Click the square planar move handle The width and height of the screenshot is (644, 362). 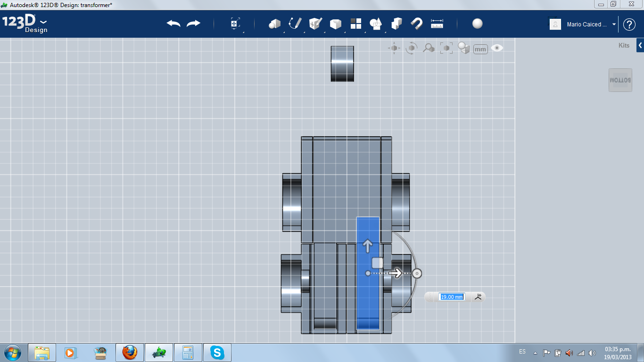[377, 263]
